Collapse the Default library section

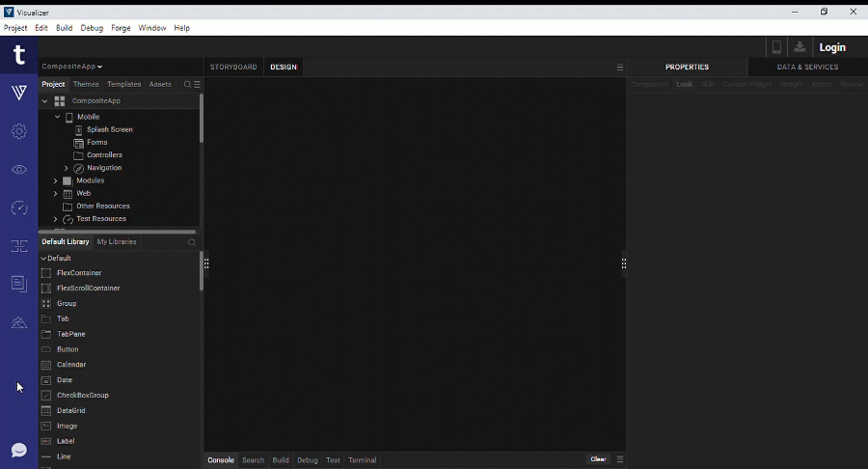click(x=43, y=259)
